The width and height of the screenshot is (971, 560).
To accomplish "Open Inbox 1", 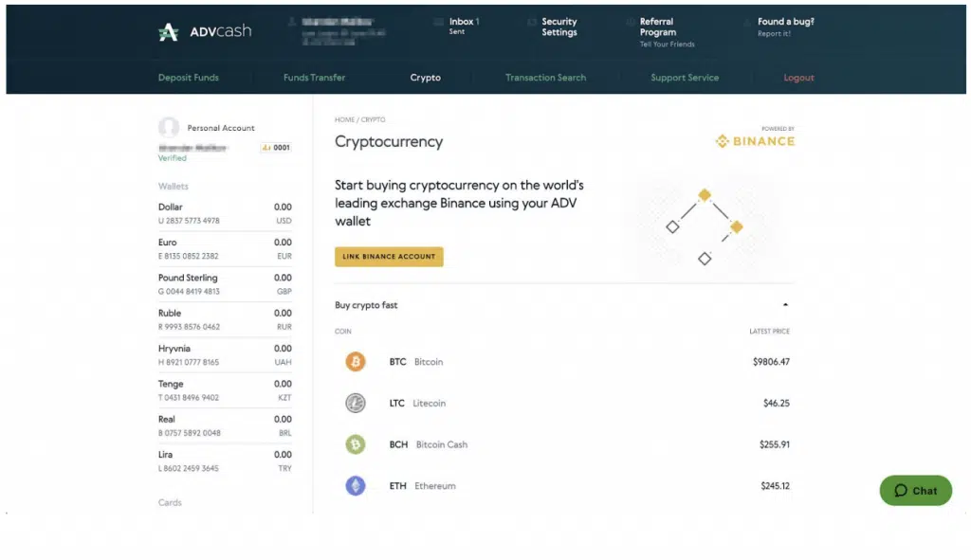I will (465, 21).
